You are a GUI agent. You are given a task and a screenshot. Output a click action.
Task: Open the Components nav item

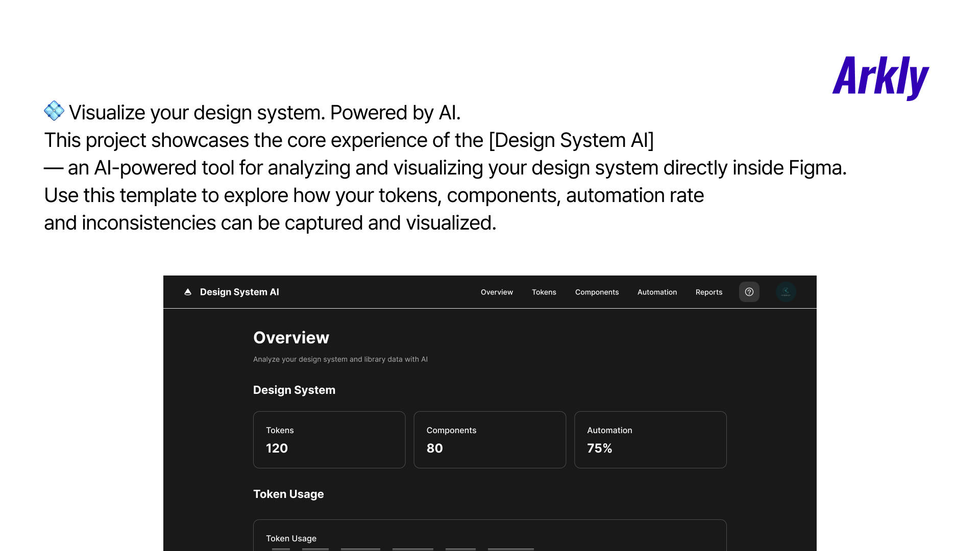597,292
